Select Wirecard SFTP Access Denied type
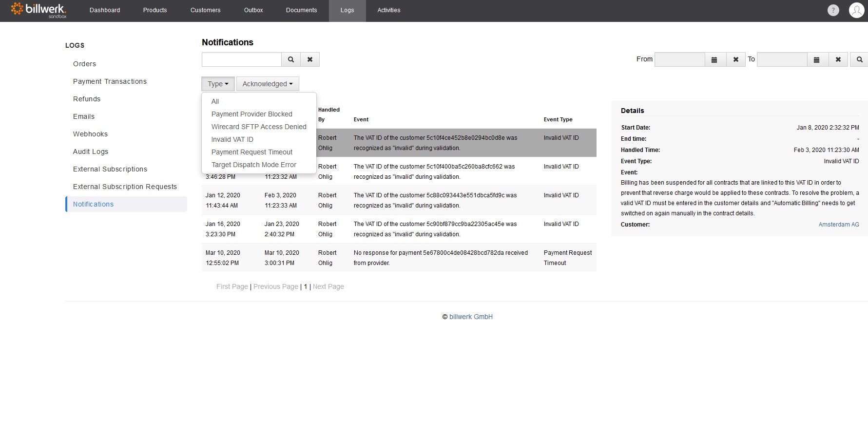The image size is (868, 436). 259,127
